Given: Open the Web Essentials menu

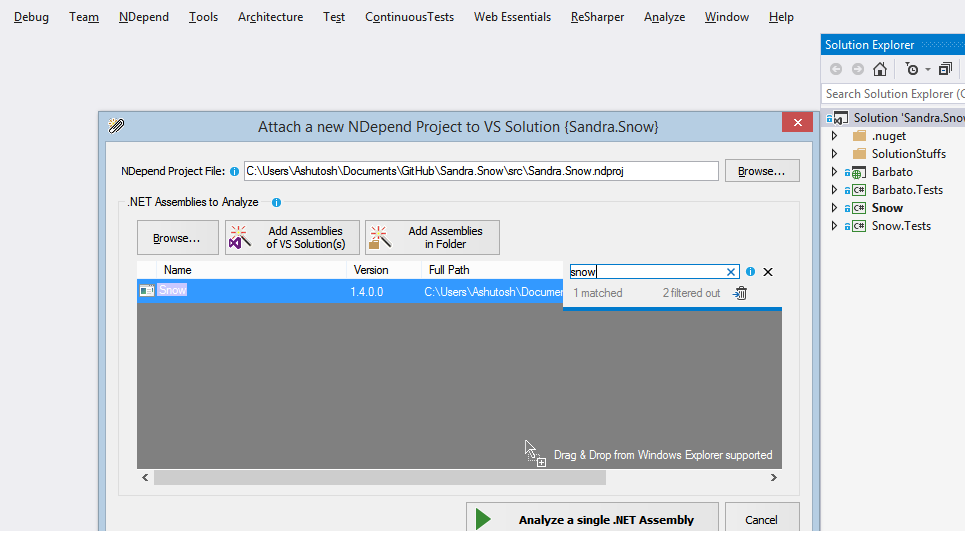Looking at the screenshot, I should [x=512, y=17].
